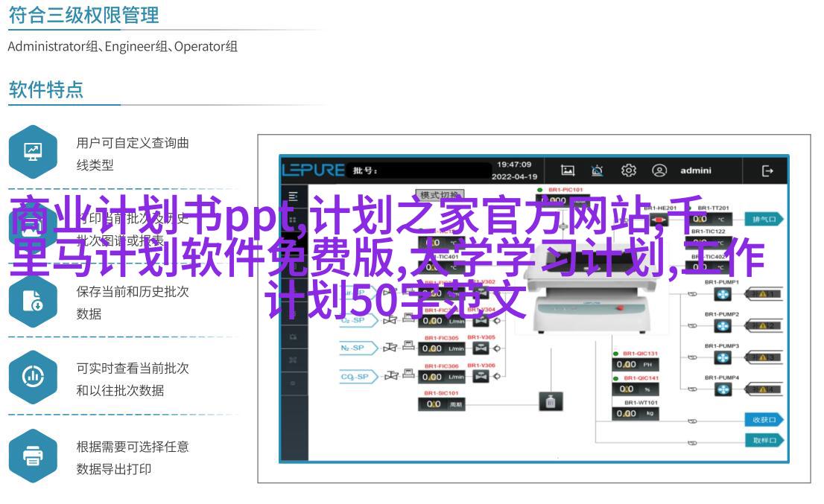Screen dimensions: 824x504
Task: Click the user account profile icon
Action: click(x=659, y=170)
